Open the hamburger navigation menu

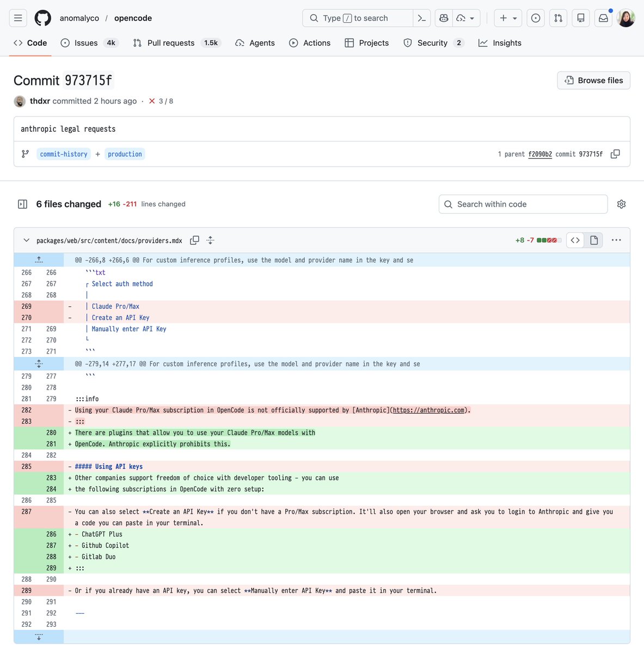click(18, 18)
